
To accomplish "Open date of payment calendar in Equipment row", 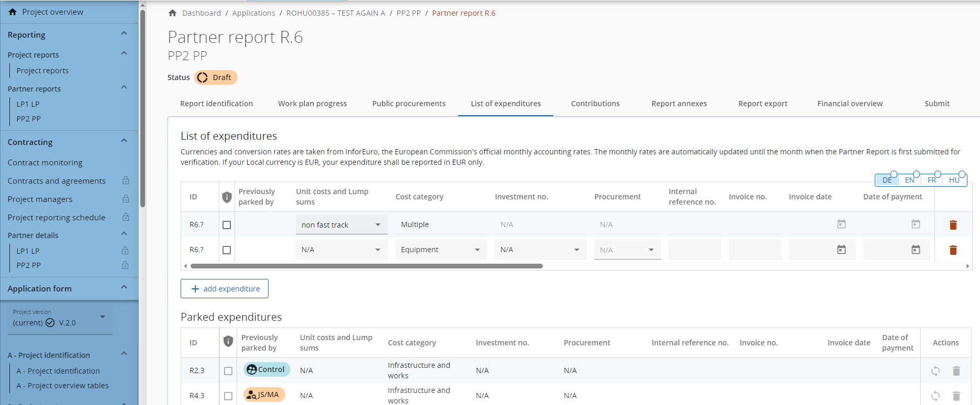I will tap(916, 250).
